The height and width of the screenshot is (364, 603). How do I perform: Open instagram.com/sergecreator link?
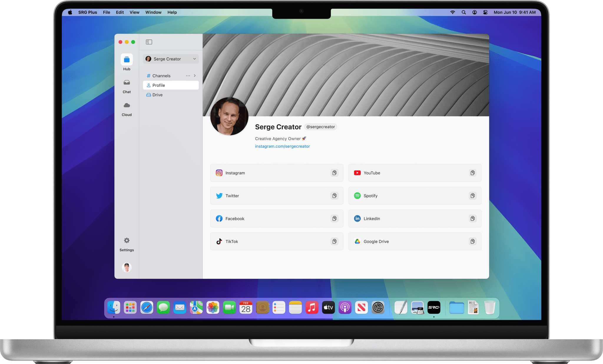click(282, 146)
